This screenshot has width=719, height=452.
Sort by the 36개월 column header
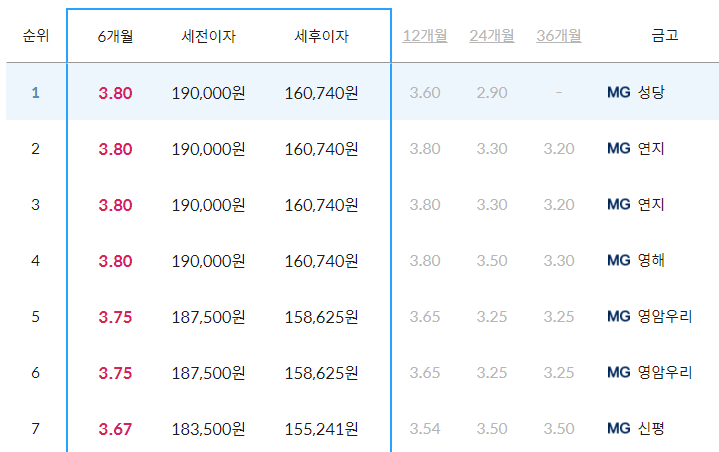click(559, 36)
